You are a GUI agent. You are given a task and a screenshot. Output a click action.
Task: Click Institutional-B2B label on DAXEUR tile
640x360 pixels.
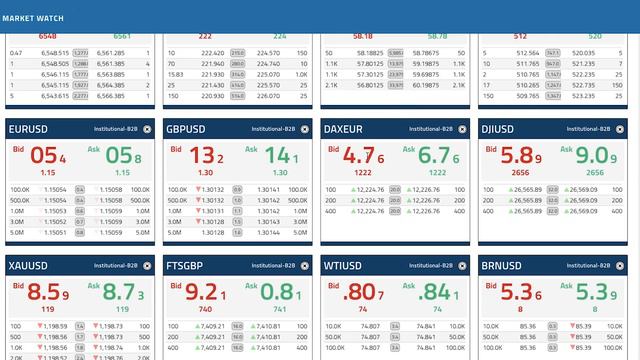(x=431, y=129)
